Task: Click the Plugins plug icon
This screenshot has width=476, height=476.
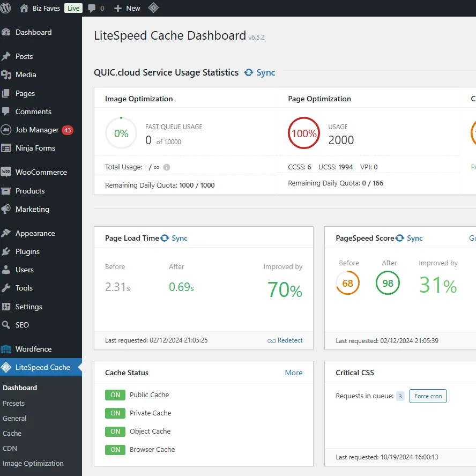Action: [x=6, y=251]
